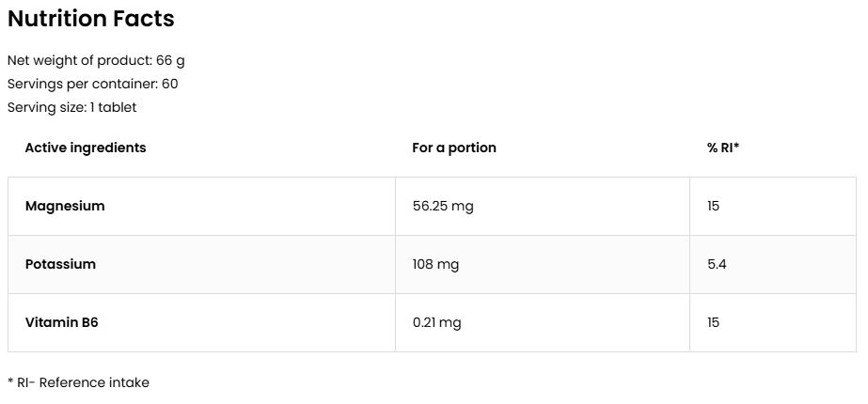The width and height of the screenshot is (868, 404).
Task: Click the Serving size 1 tablet text
Action: click(x=71, y=107)
